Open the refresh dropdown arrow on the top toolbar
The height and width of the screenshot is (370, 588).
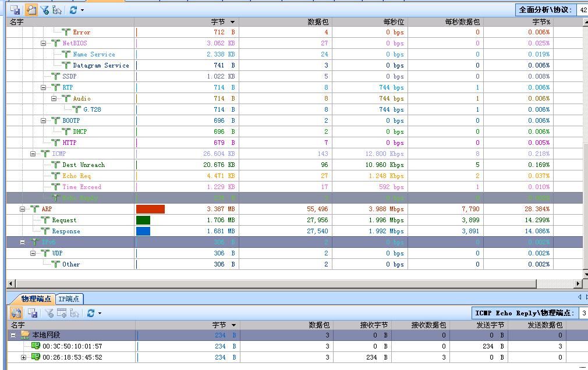point(82,10)
